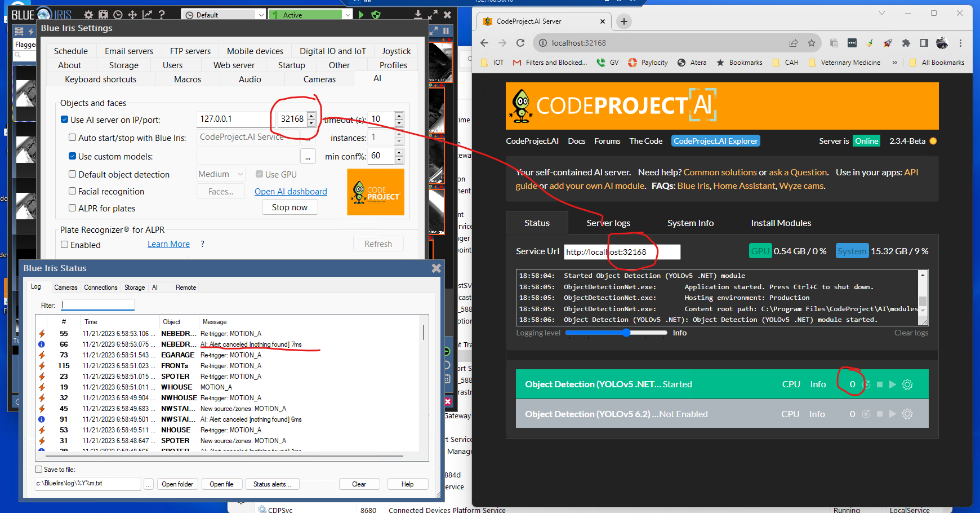
Task: Expand the Default schedule dropdown
Action: 260,15
